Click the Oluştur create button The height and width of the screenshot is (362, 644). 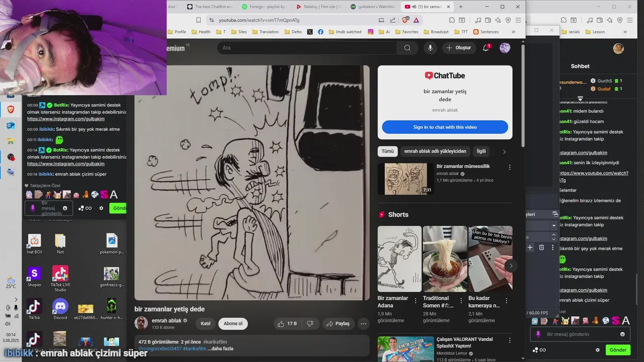pos(459,48)
